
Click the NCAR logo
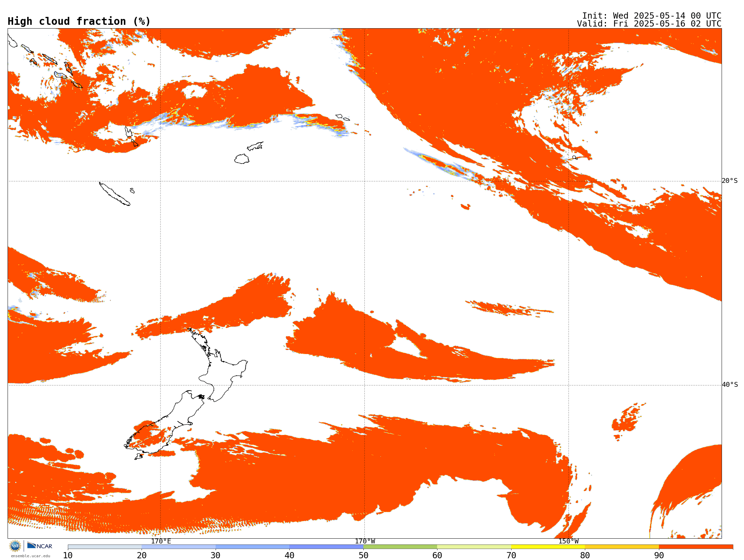click(40, 546)
